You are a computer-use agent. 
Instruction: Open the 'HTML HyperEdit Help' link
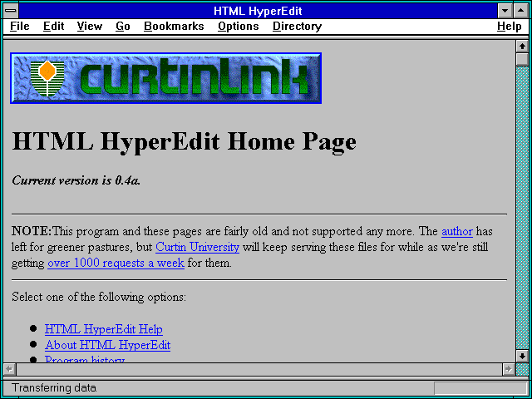pos(104,329)
